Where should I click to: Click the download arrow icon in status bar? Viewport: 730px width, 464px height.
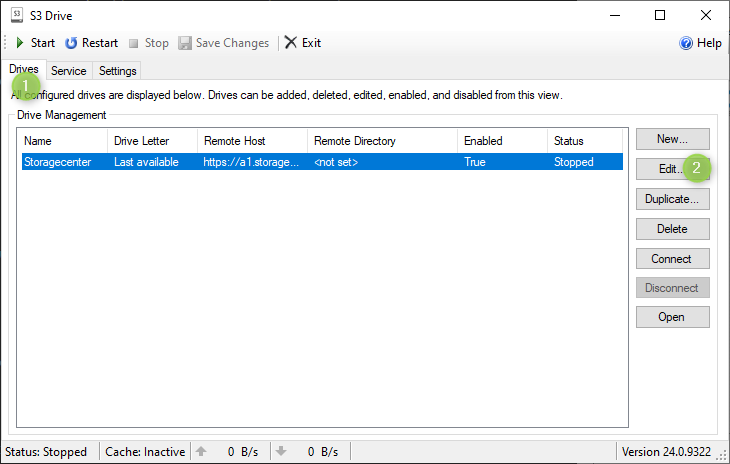click(x=281, y=451)
